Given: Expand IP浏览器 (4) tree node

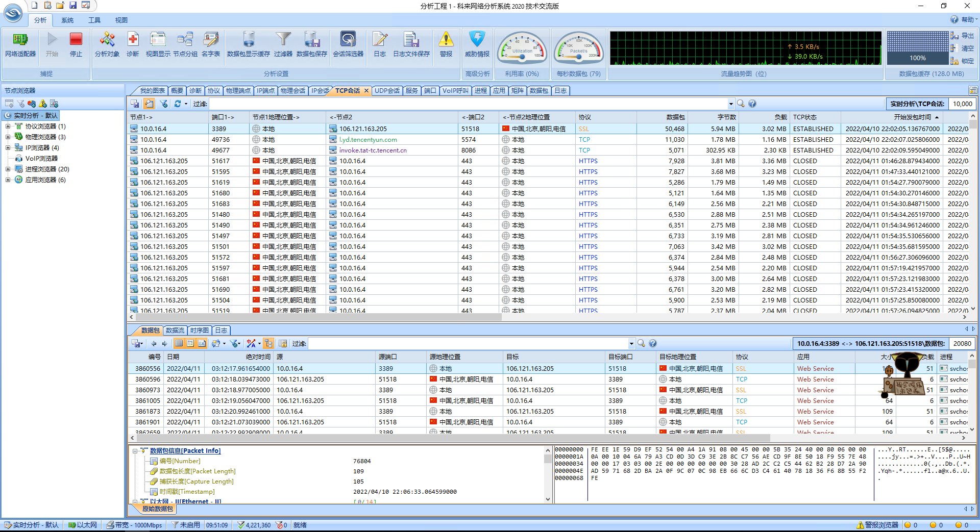Looking at the screenshot, I should [8, 147].
